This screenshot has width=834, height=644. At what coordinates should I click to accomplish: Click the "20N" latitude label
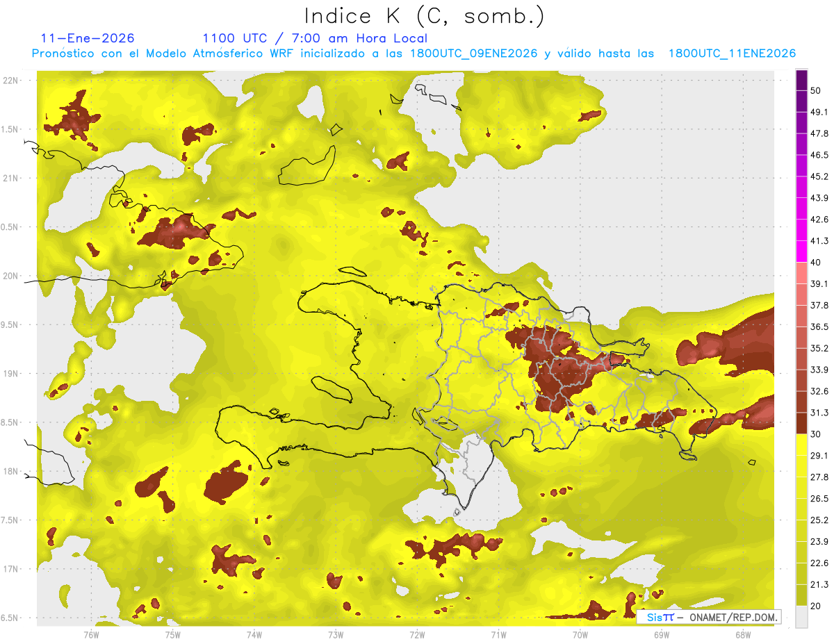(10, 276)
